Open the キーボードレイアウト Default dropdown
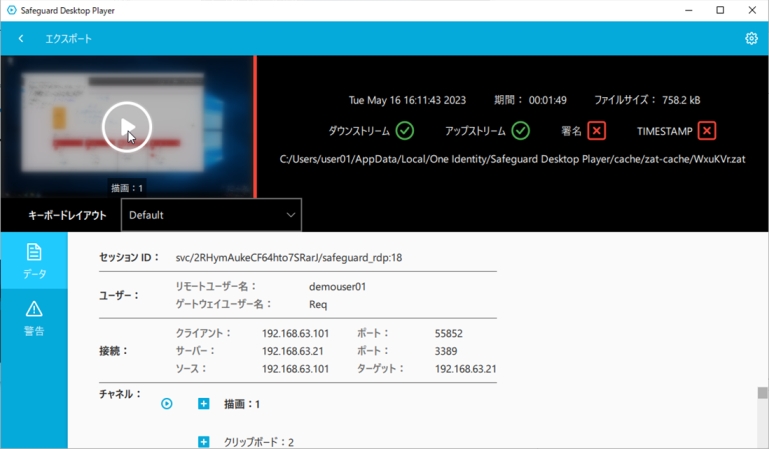 (211, 215)
